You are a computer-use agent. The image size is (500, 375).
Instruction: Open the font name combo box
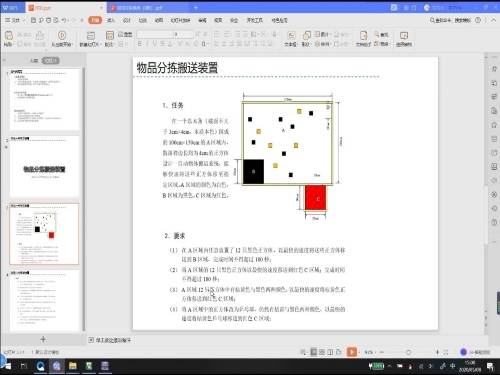pyautogui.click(x=154, y=34)
